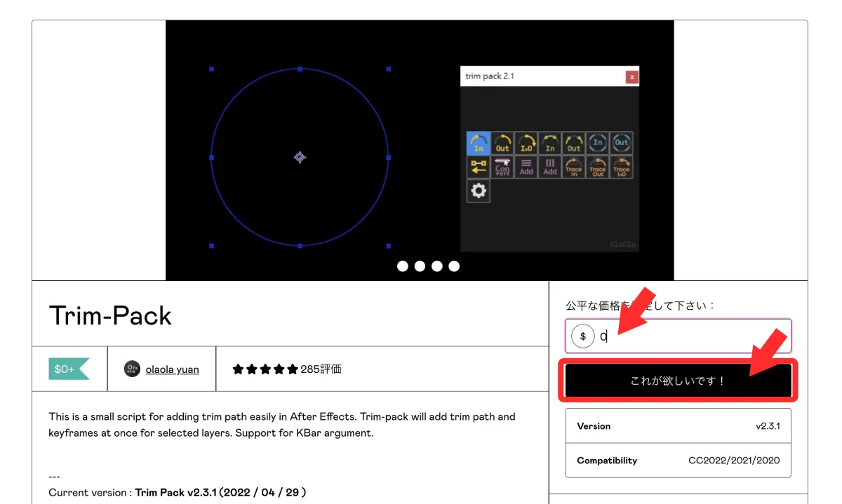Select the blue dashed-circle In icon
This screenshot has height=504, width=842.
coord(598,144)
